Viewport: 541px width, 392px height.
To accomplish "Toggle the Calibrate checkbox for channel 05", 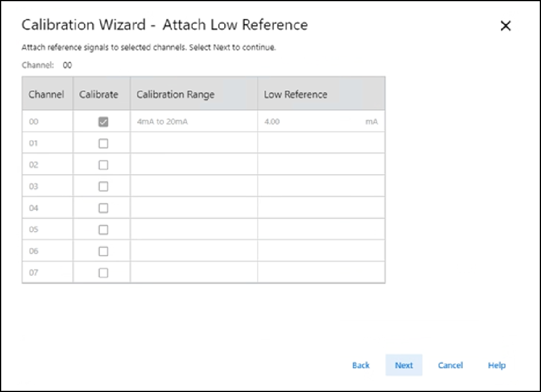I will point(103,230).
